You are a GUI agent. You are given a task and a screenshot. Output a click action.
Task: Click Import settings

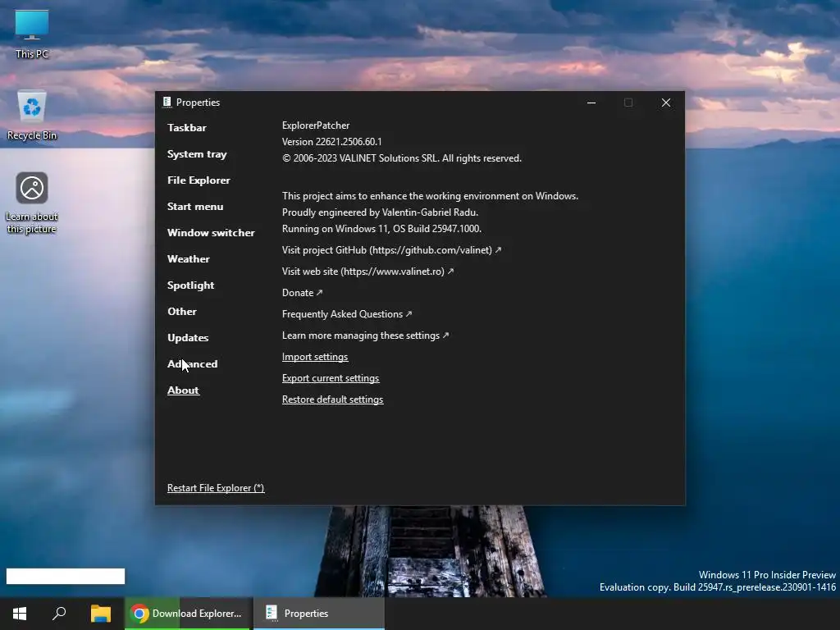tap(315, 358)
